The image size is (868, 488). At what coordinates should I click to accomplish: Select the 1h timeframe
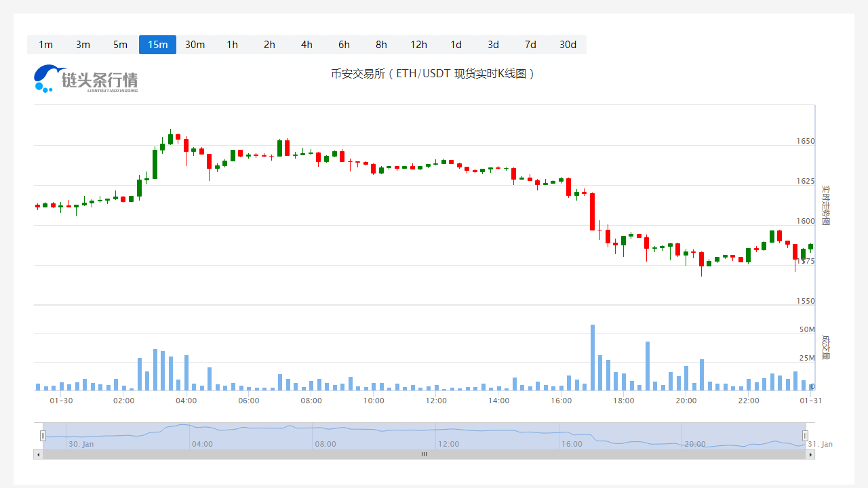point(232,45)
